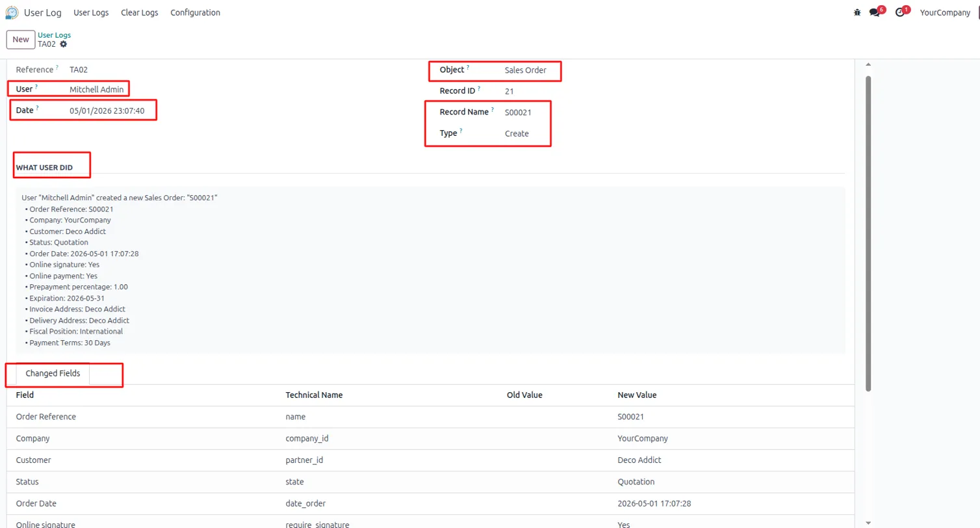The image size is (980, 528).
Task: Click the User Log app logo icon
Action: (12, 12)
